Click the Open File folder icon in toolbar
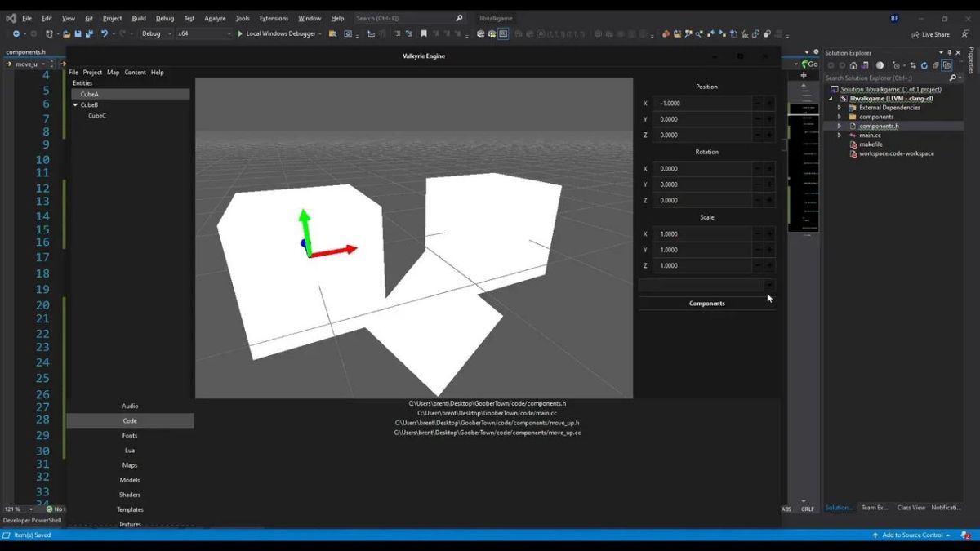The height and width of the screenshot is (551, 980). tap(65, 33)
